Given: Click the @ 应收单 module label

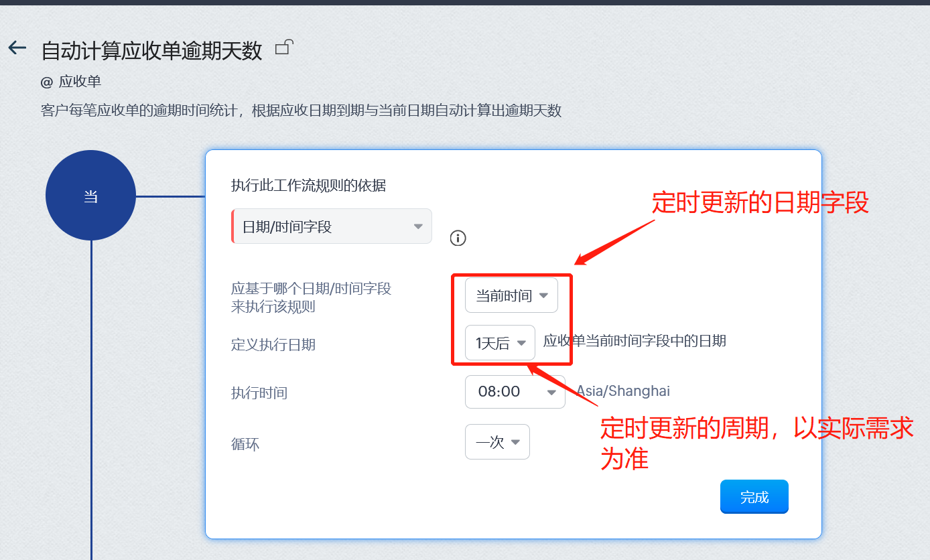Looking at the screenshot, I should [x=71, y=82].
